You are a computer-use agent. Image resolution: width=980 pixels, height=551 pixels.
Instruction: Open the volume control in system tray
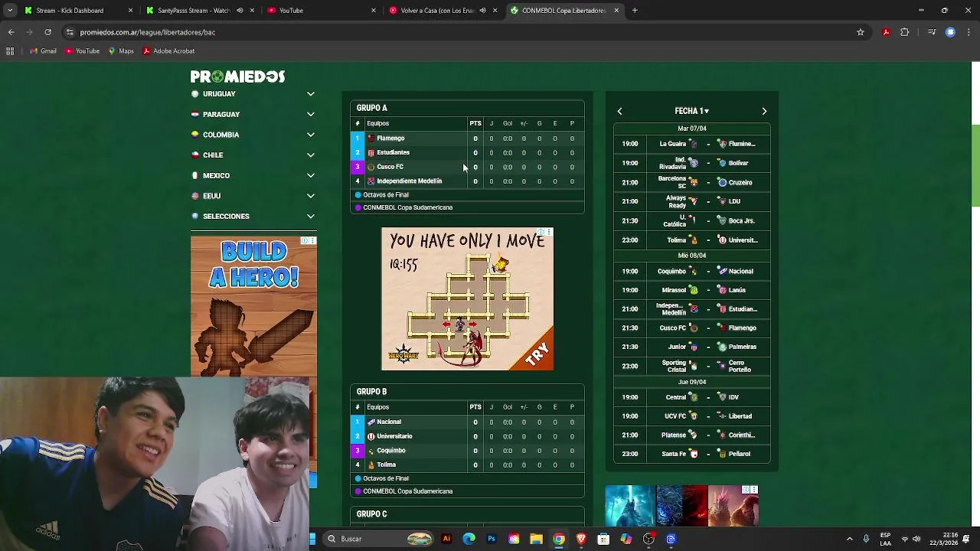(917, 539)
